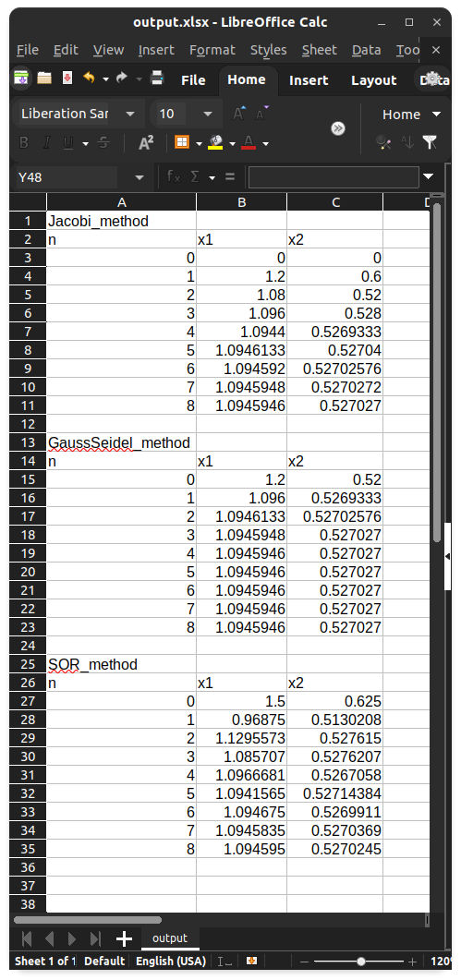This screenshot has height=980, width=461.
Task: Expand the formula bar
Action: pos(428,177)
